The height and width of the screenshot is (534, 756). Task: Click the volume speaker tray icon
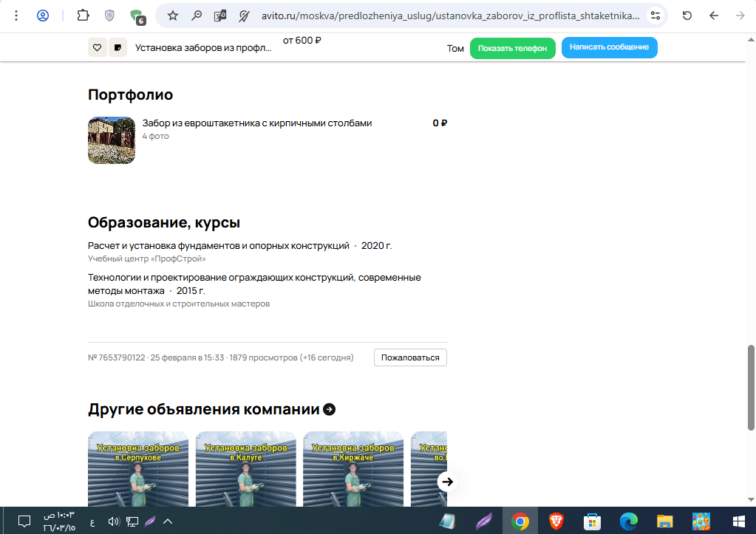pos(114,521)
